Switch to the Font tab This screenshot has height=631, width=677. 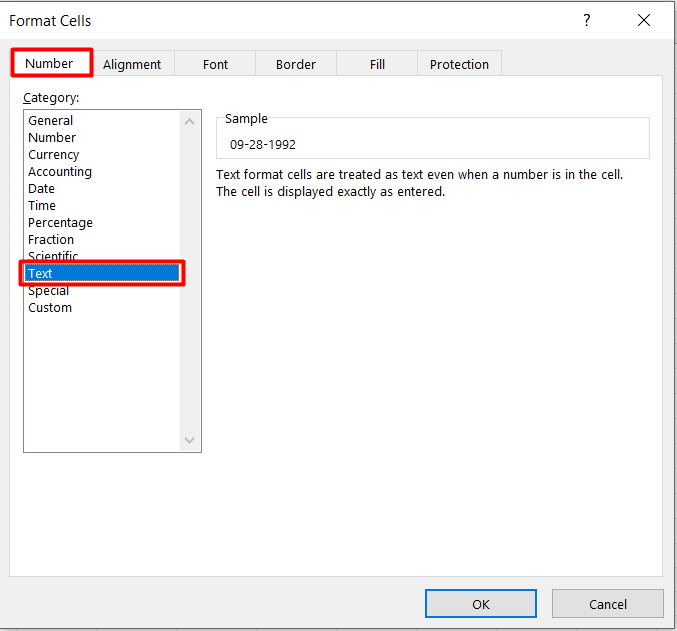215,64
